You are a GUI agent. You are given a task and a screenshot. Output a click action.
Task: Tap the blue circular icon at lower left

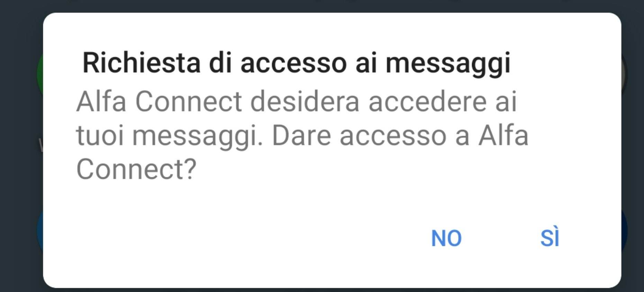click(40, 231)
